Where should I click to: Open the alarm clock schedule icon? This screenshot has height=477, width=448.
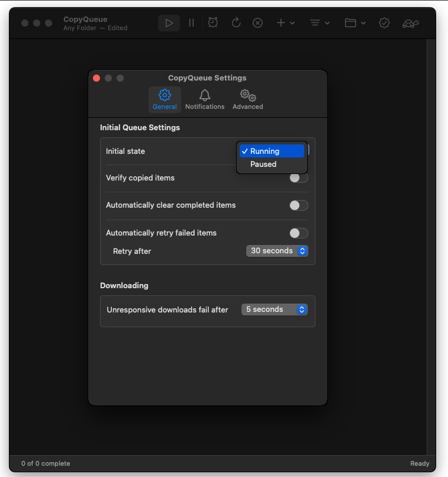(213, 23)
